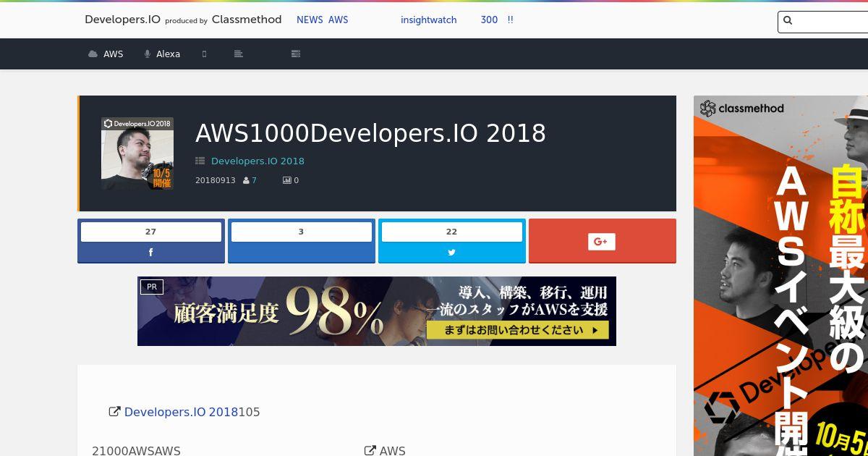
Task: Open the Developers.IO site logo link
Action: pyautogui.click(x=122, y=20)
